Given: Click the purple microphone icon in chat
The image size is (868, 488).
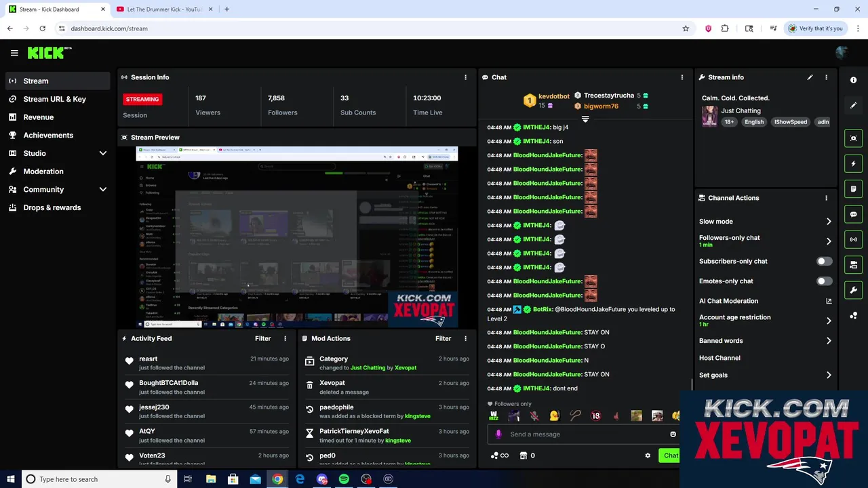Looking at the screenshot, I should pos(498,434).
